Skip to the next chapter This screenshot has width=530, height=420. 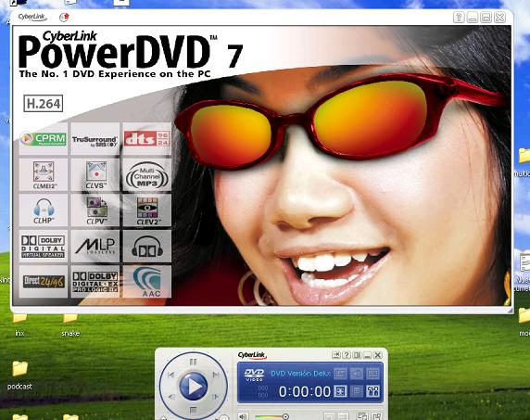click(215, 375)
